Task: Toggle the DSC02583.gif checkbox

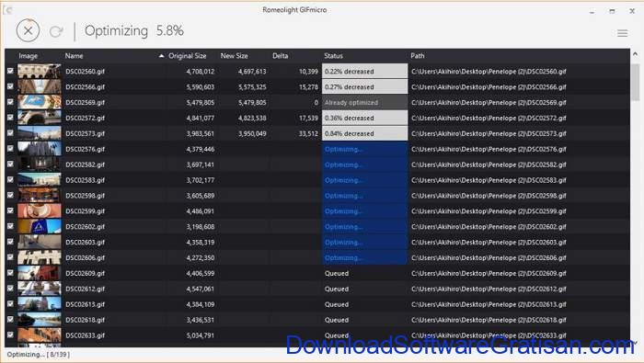Action: (10, 179)
